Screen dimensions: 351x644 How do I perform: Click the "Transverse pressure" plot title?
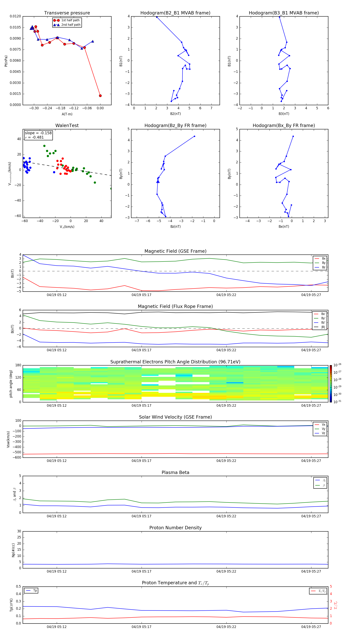(67, 13)
